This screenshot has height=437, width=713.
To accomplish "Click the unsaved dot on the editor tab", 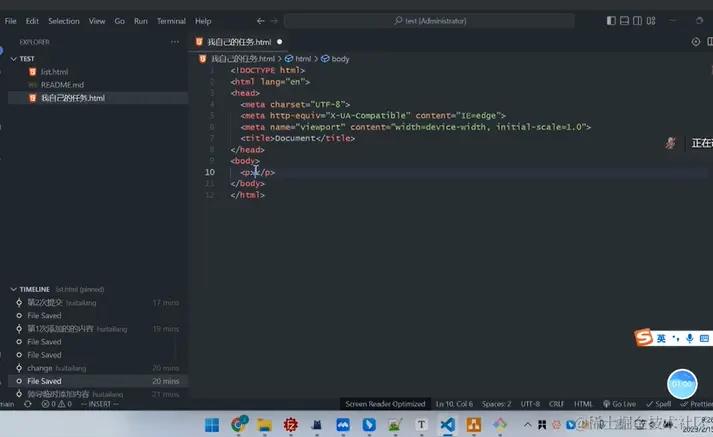I will tap(280, 42).
